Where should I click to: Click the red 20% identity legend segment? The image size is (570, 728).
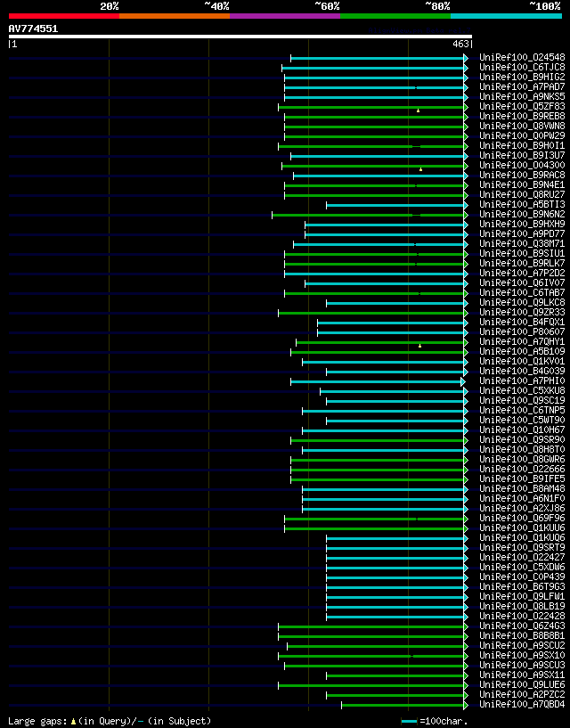[x=64, y=16]
